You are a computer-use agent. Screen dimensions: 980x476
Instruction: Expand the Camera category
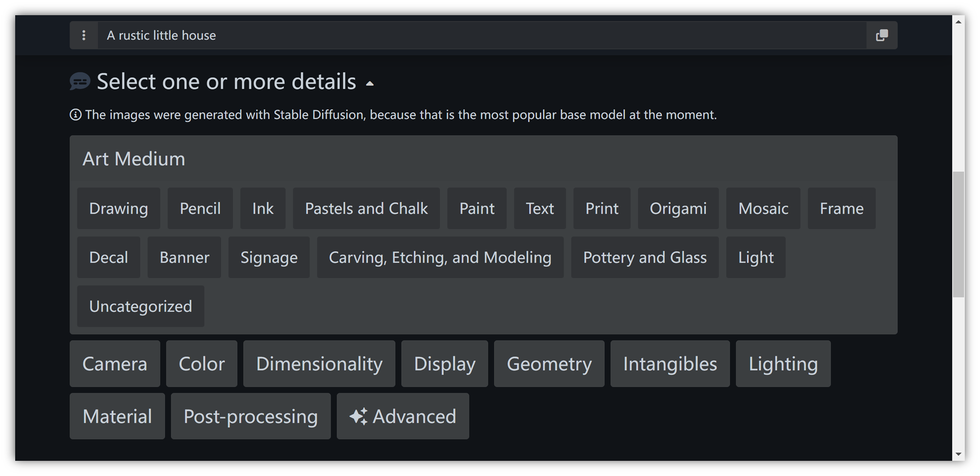[x=114, y=364]
